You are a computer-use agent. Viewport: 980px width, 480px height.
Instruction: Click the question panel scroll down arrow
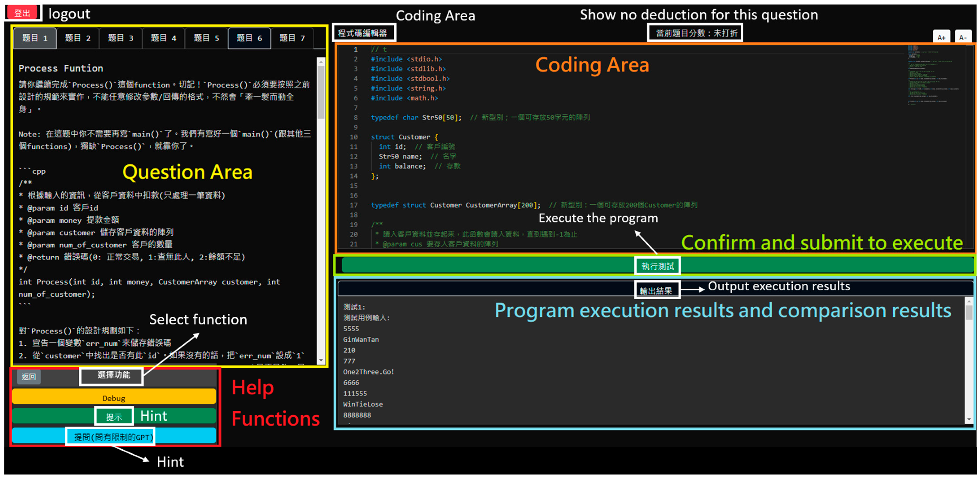(321, 360)
